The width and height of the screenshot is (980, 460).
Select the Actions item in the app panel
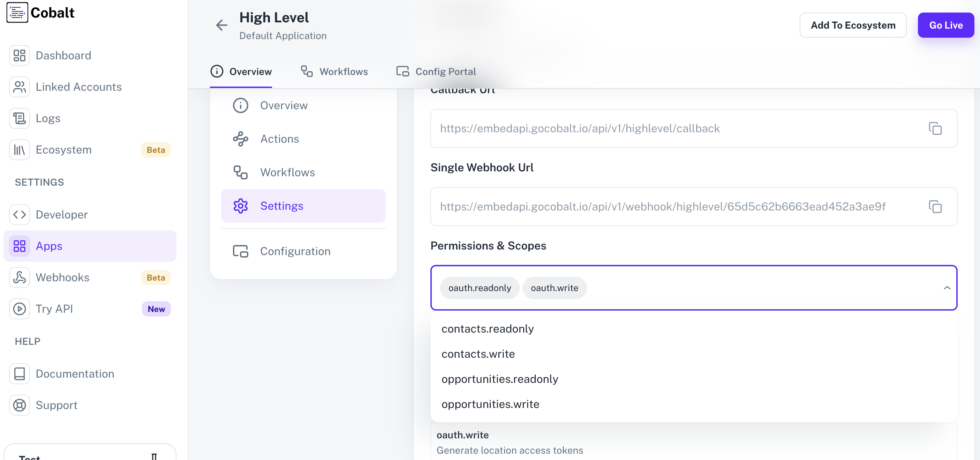coord(279,139)
